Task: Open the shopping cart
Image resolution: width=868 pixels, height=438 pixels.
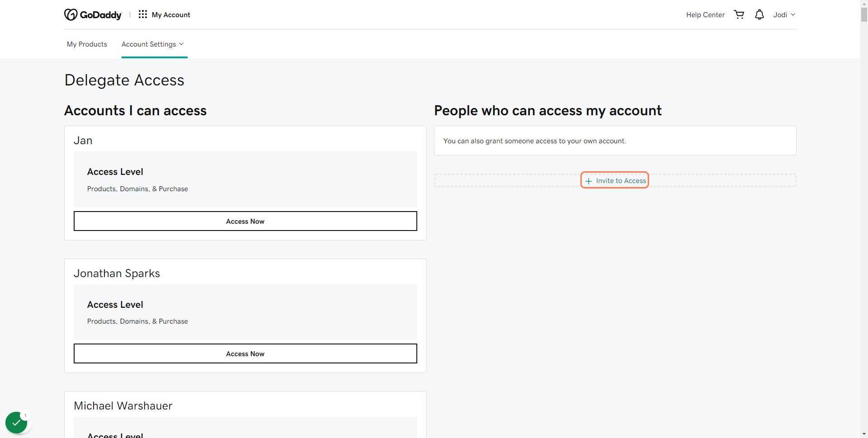Action: pyautogui.click(x=739, y=14)
